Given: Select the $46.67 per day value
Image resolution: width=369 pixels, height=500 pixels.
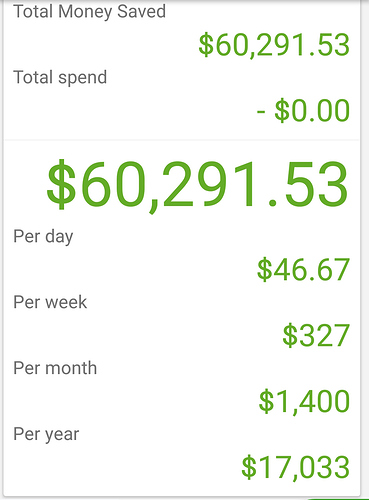Looking at the screenshot, I should (303, 269).
